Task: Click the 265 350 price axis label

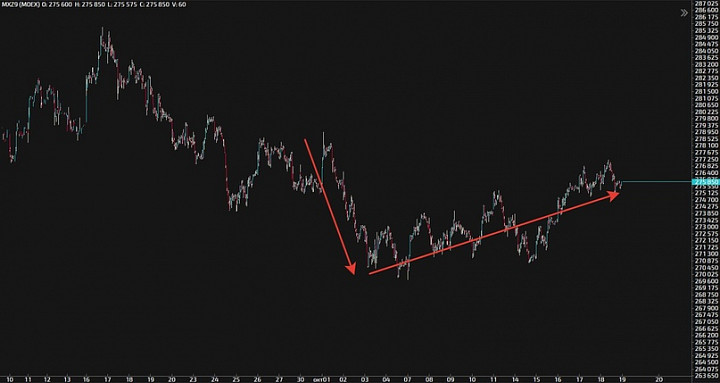Action: (x=706, y=349)
